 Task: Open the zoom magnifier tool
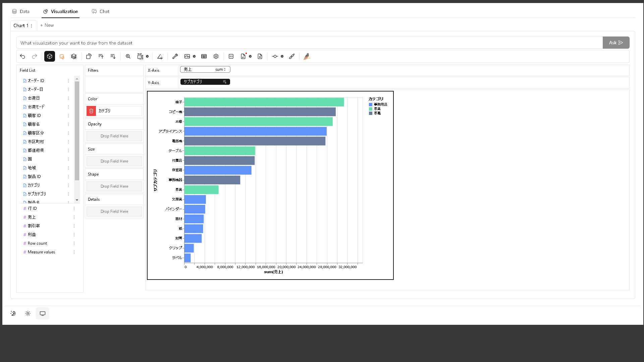pos(128,56)
